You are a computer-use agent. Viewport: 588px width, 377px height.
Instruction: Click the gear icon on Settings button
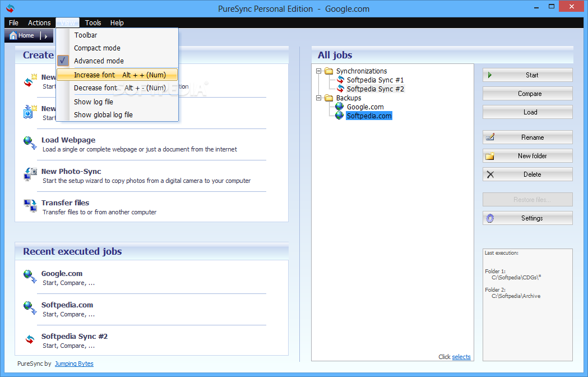click(490, 218)
